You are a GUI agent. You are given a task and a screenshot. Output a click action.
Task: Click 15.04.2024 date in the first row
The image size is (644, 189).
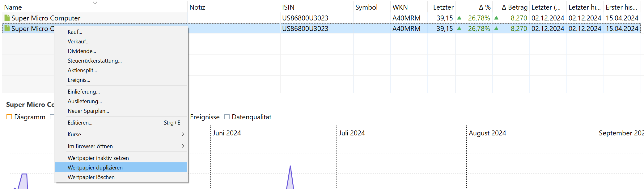tap(622, 18)
